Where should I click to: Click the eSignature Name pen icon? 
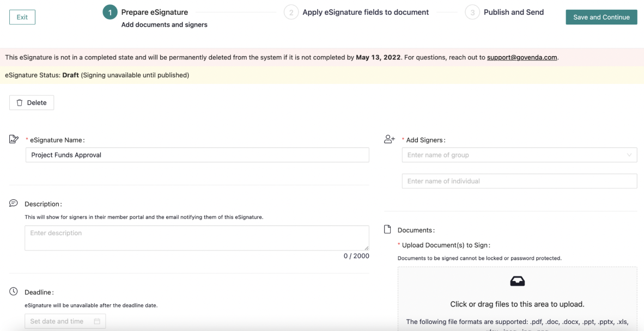(14, 139)
